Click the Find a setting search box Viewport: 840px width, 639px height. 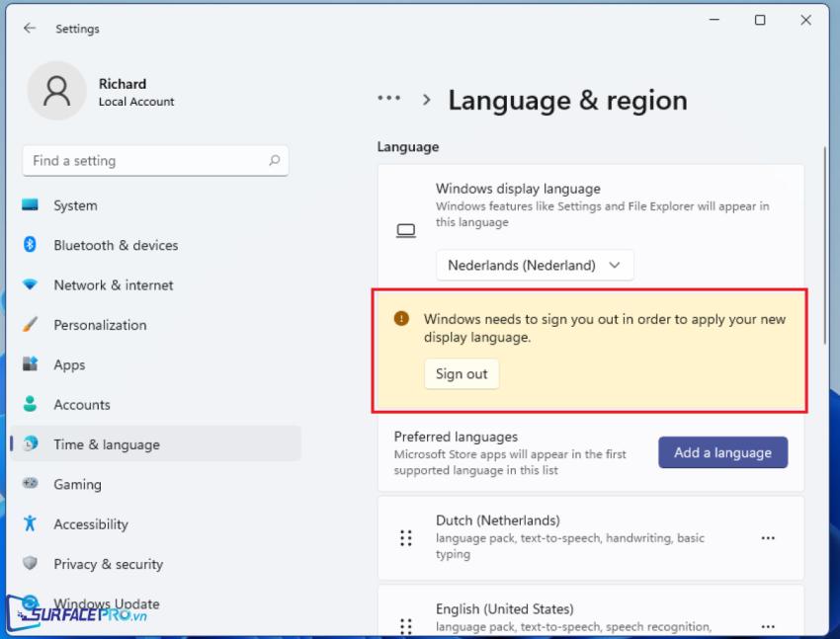pyautogui.click(x=155, y=161)
